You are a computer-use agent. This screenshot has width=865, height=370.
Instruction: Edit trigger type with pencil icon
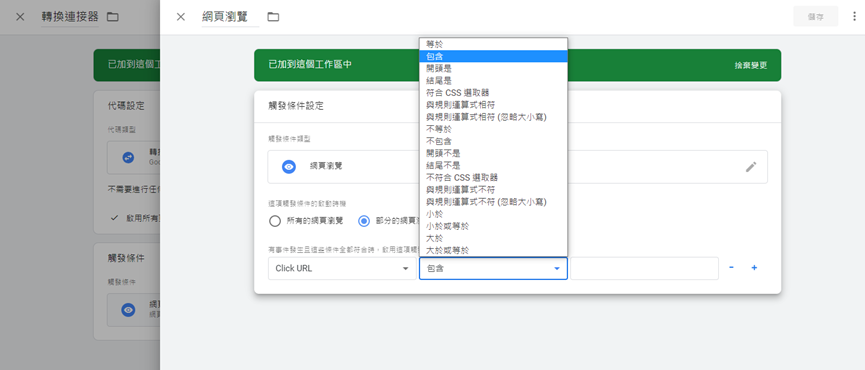tap(751, 167)
